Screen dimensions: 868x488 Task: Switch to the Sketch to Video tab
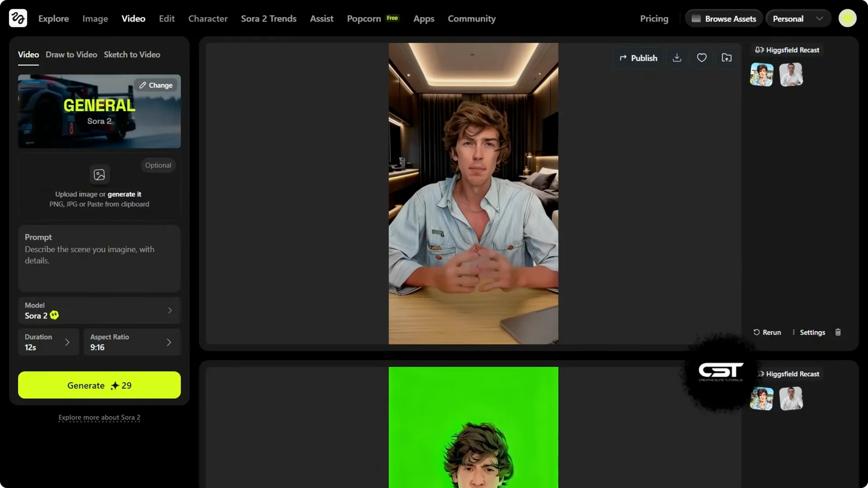[x=132, y=54]
